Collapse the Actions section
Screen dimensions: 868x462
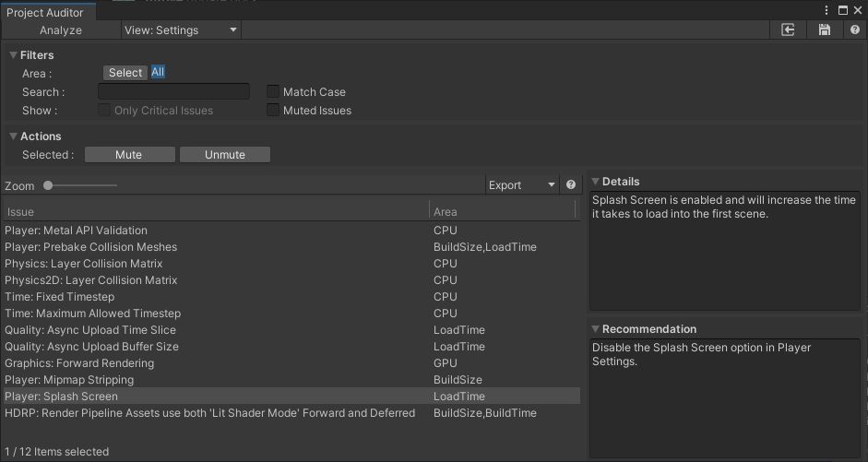tap(13, 136)
